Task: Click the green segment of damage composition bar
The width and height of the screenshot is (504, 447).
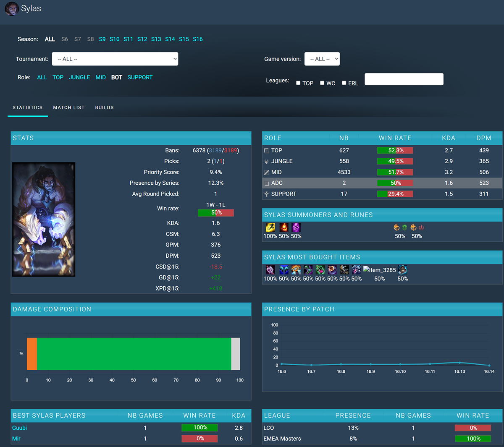Action: (x=134, y=354)
